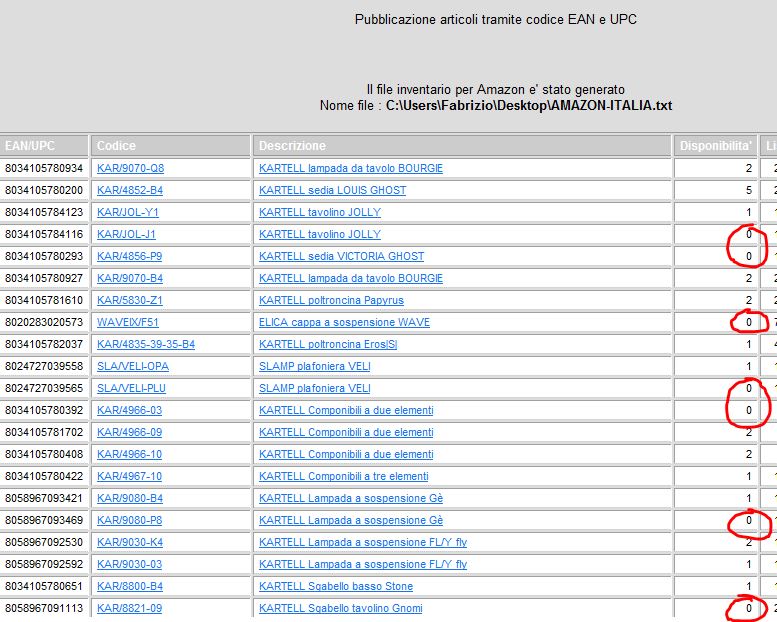Open code link WAVEIX/F51
This screenshot has height=622, width=777.
click(128, 322)
